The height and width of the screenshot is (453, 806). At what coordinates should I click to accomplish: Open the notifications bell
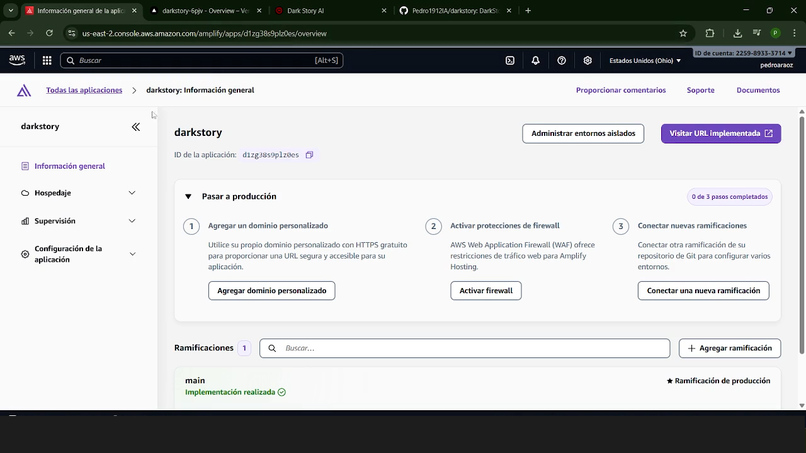coord(535,60)
